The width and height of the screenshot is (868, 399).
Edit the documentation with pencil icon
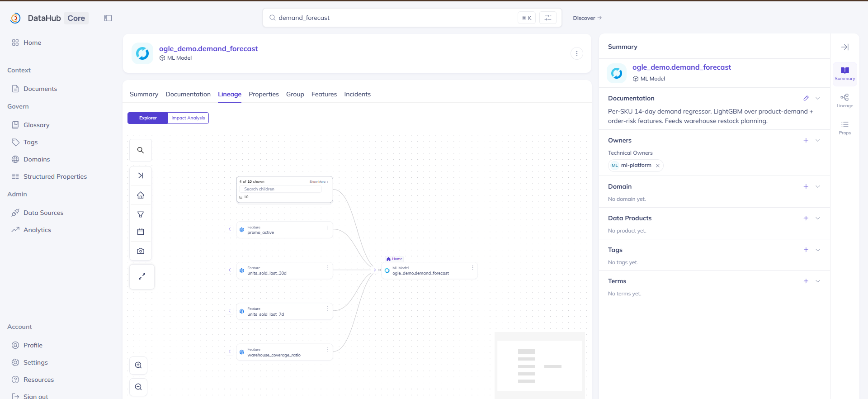[x=806, y=98]
